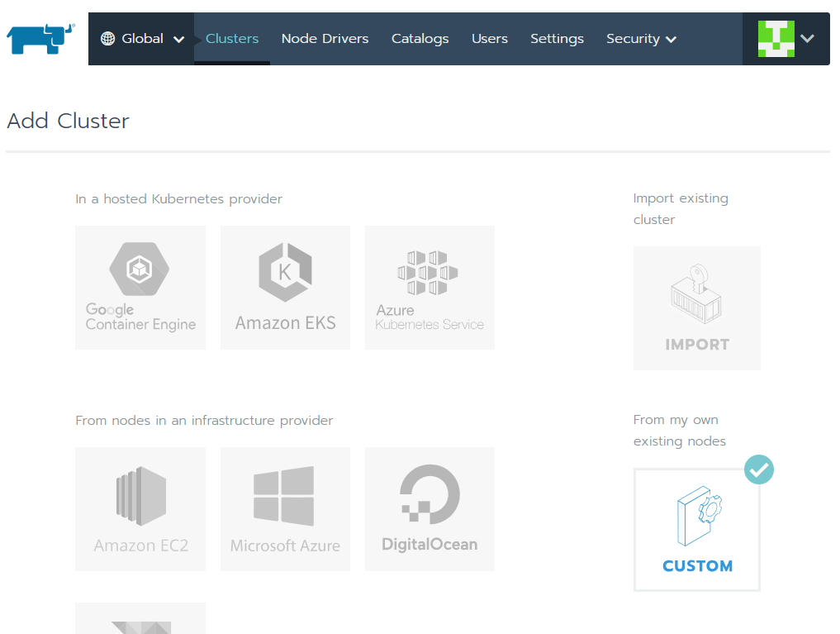
Task: Choose the Amazon EKS provider
Action: (285, 288)
